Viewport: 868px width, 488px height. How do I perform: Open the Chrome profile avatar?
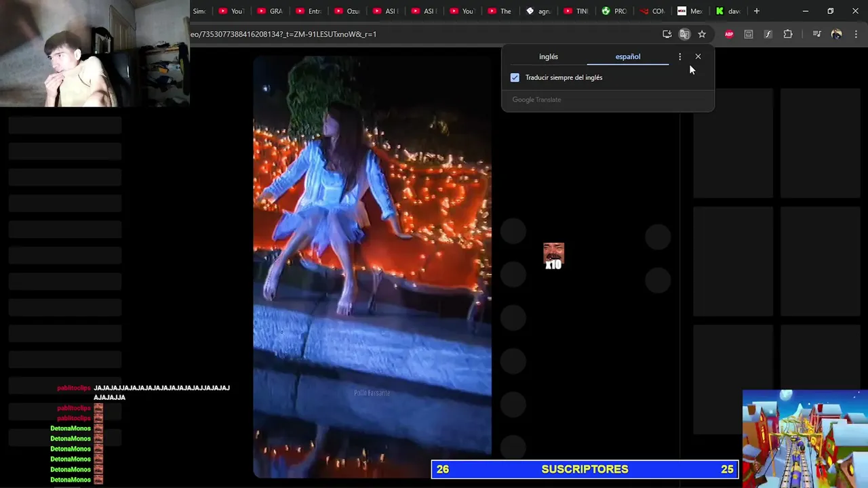point(836,34)
